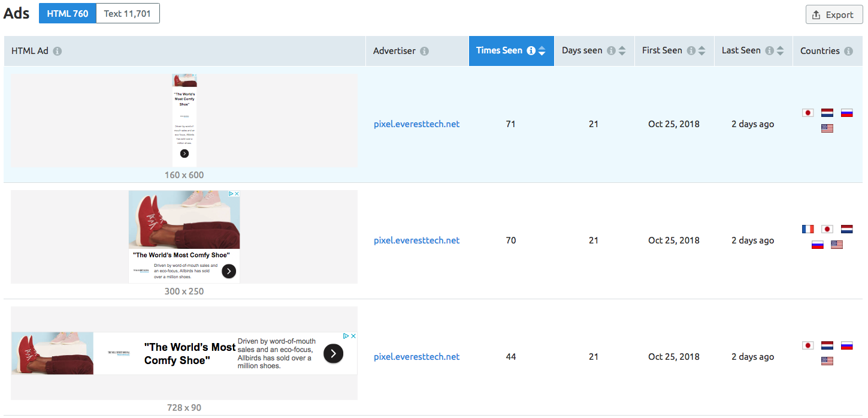The image size is (868, 418).
Task: Click arrow button in the 728 x 90 ad
Action: tap(334, 353)
